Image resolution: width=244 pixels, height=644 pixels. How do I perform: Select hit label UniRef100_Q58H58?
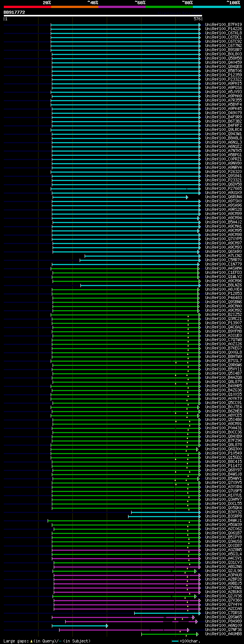[x=223, y=58]
